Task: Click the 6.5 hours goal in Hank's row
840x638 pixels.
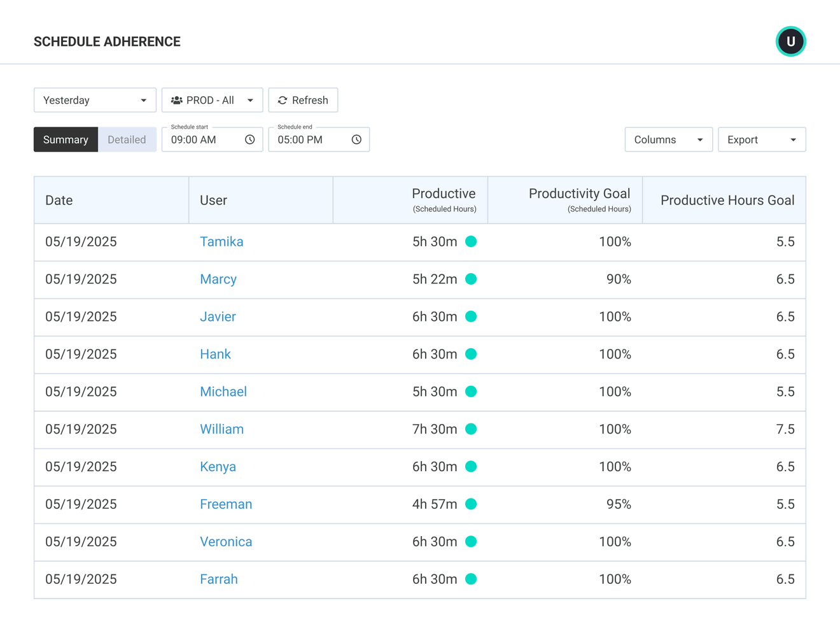Action: click(x=785, y=354)
